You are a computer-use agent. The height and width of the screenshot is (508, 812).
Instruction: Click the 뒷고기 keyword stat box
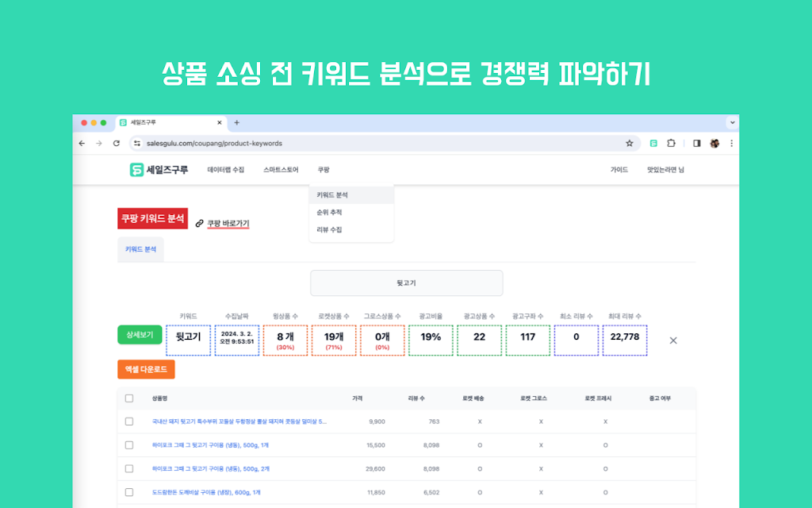click(x=189, y=341)
